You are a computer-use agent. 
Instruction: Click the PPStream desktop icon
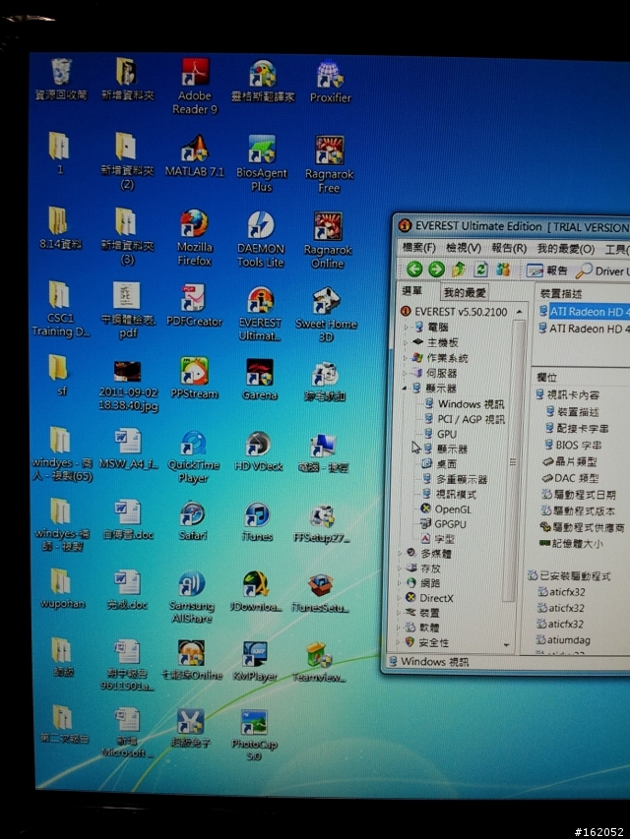tap(194, 379)
